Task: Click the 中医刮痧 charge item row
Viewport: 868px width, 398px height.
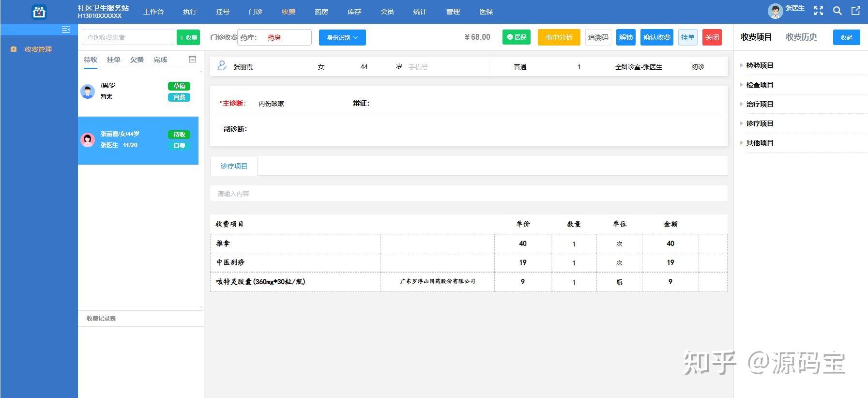Action: click(469, 262)
